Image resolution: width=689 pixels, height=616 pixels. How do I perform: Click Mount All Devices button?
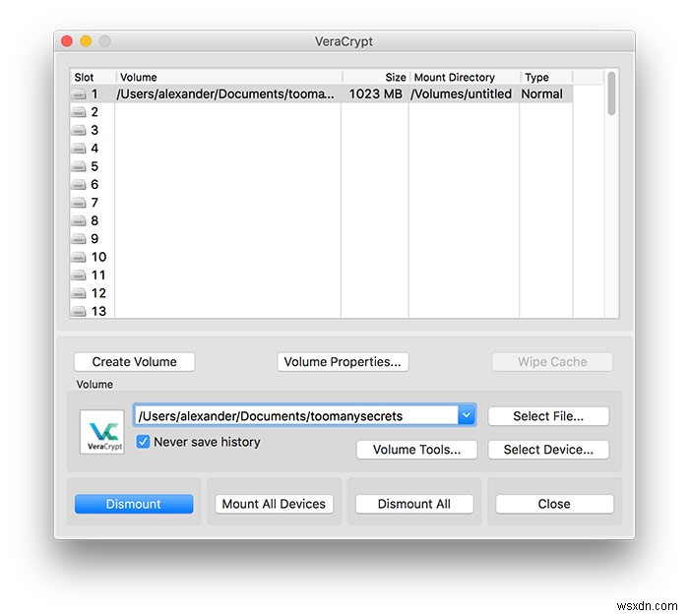point(274,504)
